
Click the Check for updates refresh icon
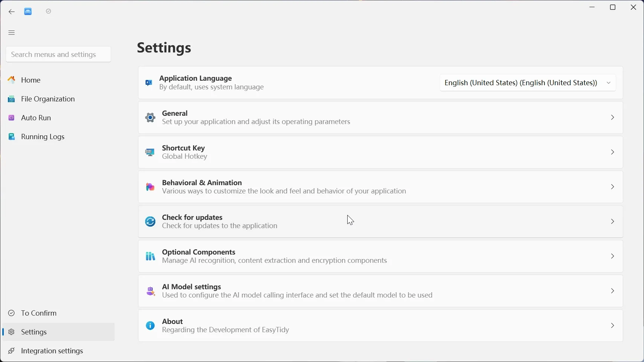pos(150,222)
